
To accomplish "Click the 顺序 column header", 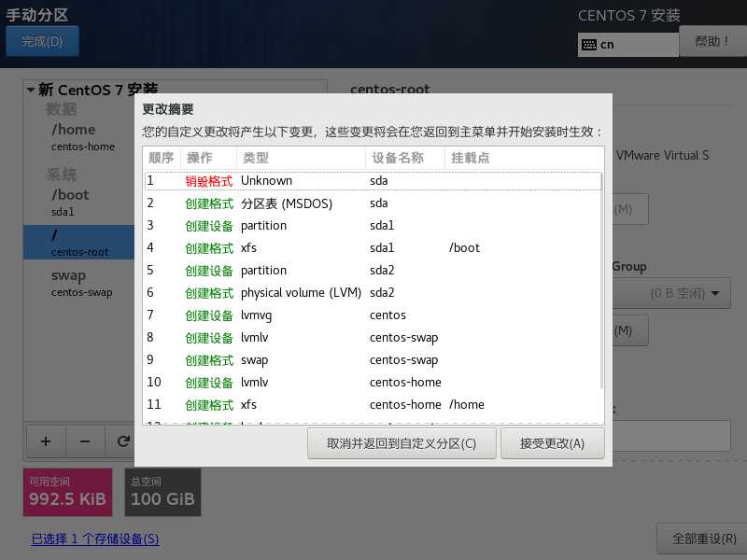I will [x=162, y=158].
